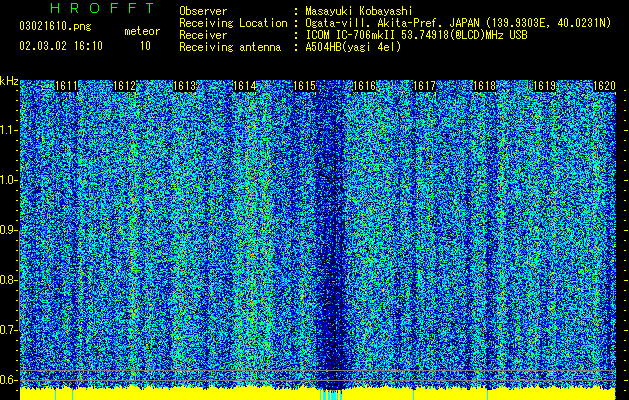
Task: Click the 1620 time marker
Action: [604, 86]
